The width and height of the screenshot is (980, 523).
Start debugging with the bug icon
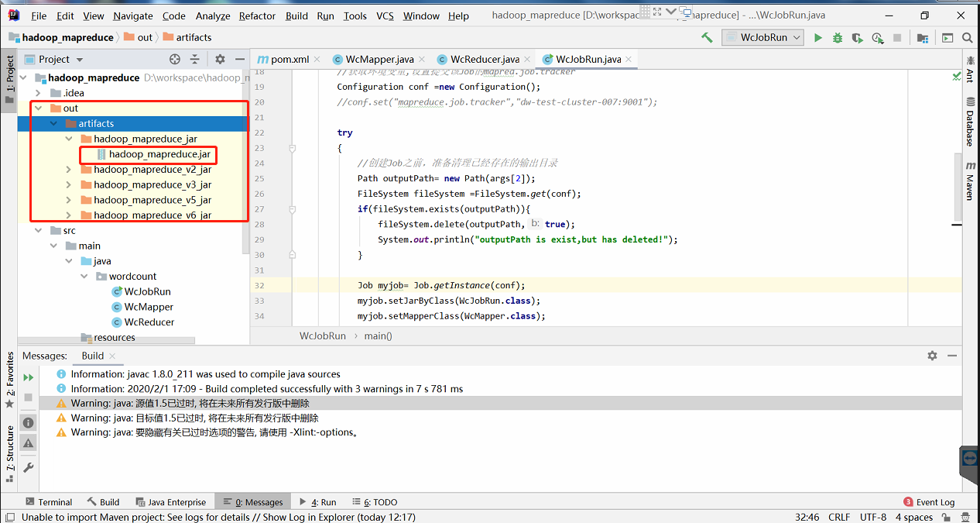(x=838, y=37)
